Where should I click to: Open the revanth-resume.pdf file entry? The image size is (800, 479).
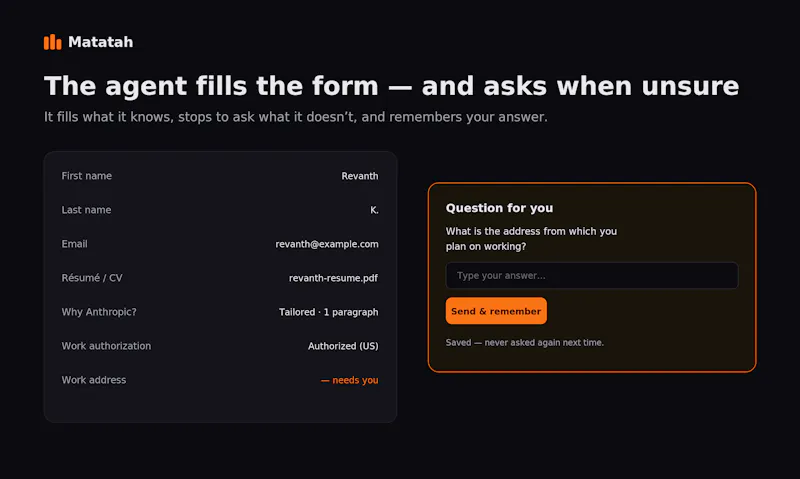click(x=333, y=278)
